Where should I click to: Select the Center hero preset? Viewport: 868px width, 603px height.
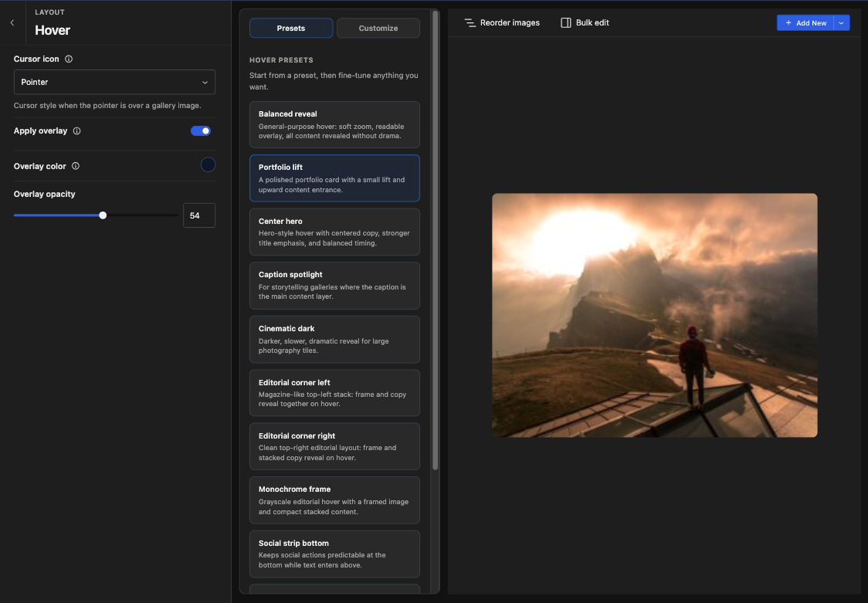[x=334, y=232]
